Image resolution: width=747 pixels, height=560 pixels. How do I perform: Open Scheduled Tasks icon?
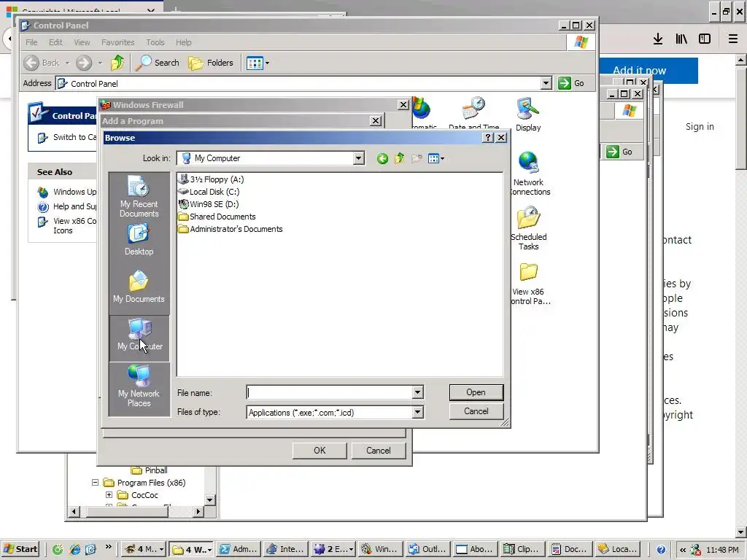[x=529, y=227]
